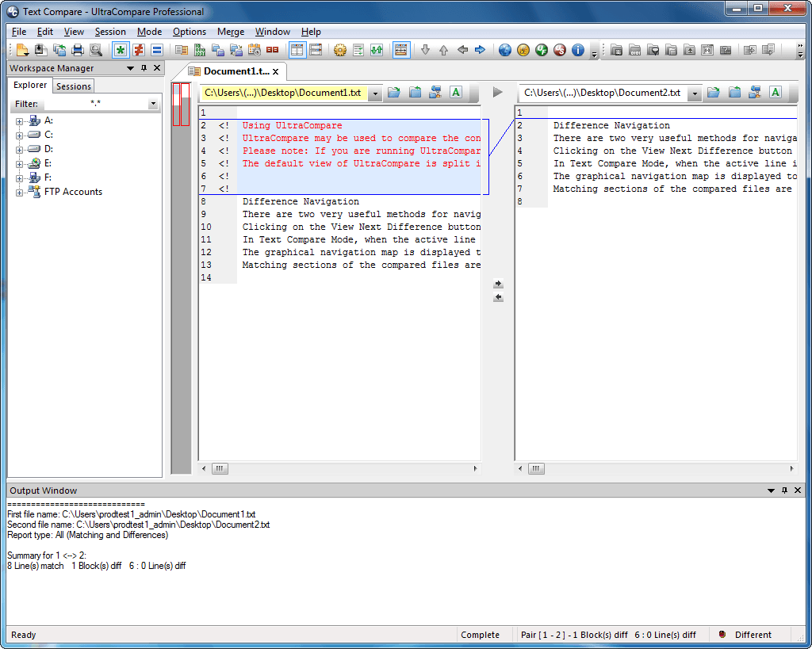Close the Workspace Manager panel
This screenshot has width=812, height=649.
157,68
